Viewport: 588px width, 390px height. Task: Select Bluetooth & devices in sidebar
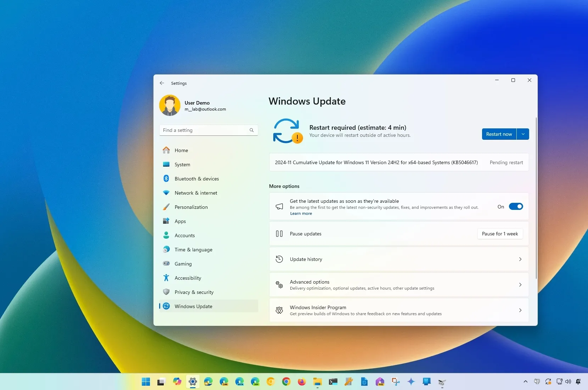(x=209, y=179)
